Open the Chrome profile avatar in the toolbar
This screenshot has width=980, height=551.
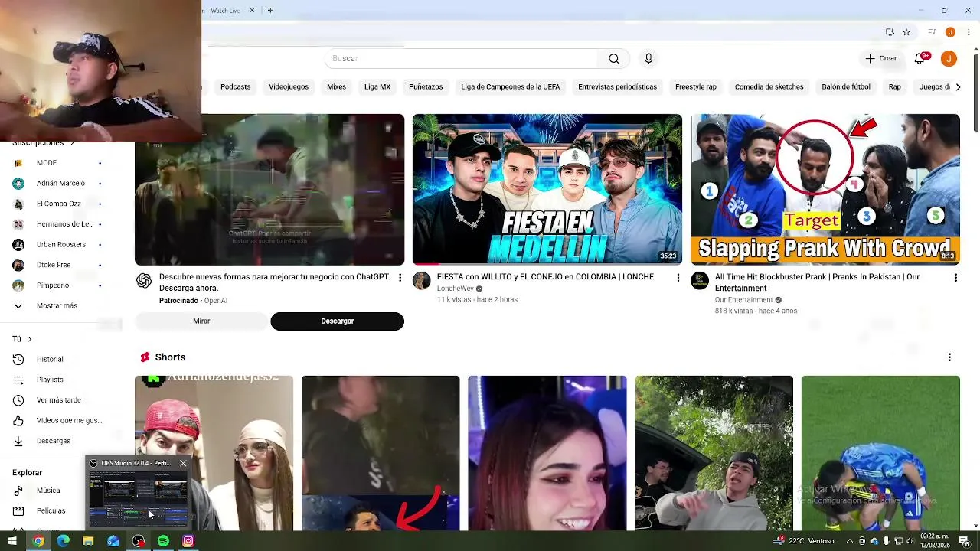coord(950,32)
